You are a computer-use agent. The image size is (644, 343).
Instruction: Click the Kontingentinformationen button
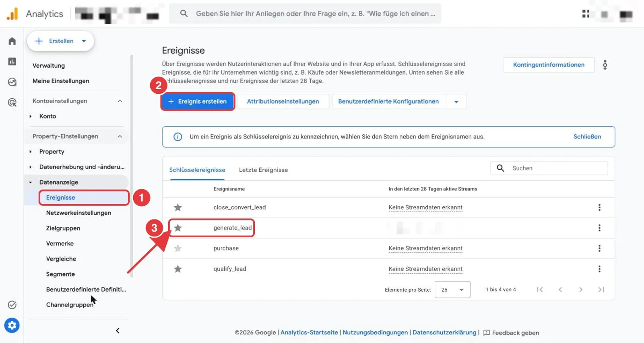549,65
